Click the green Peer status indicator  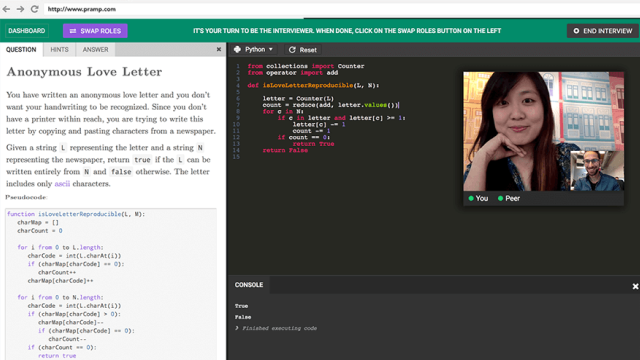click(x=500, y=198)
